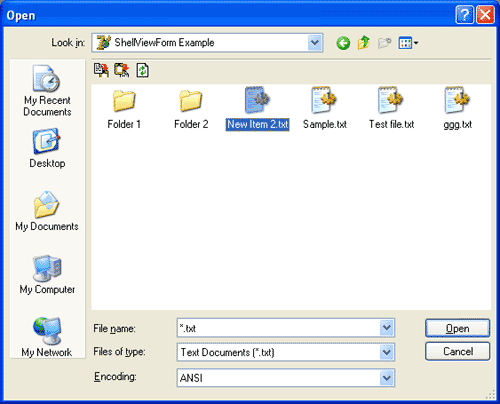Screen dimensions: 500x404
Task: Select My Computer in places bar
Action: point(47,275)
